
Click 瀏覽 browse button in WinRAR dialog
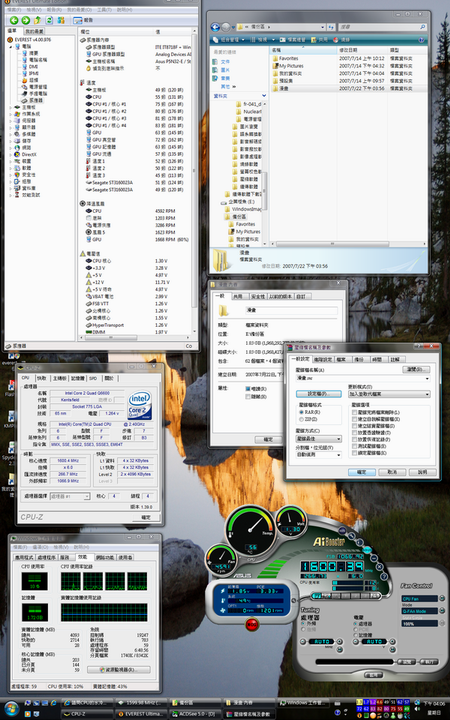point(416,369)
